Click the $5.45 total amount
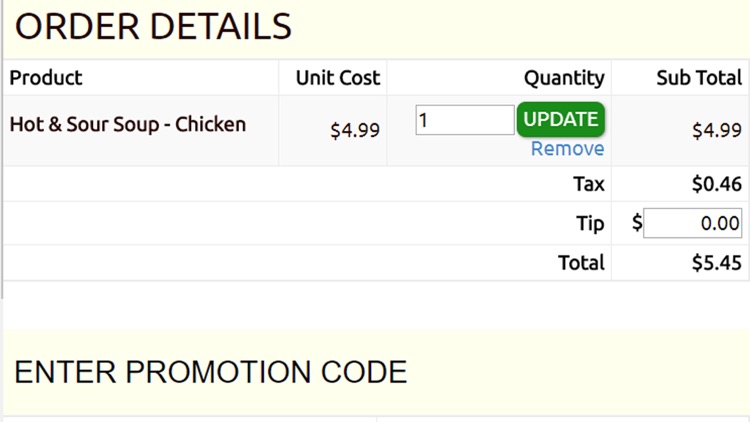The image size is (750, 422). point(716,263)
